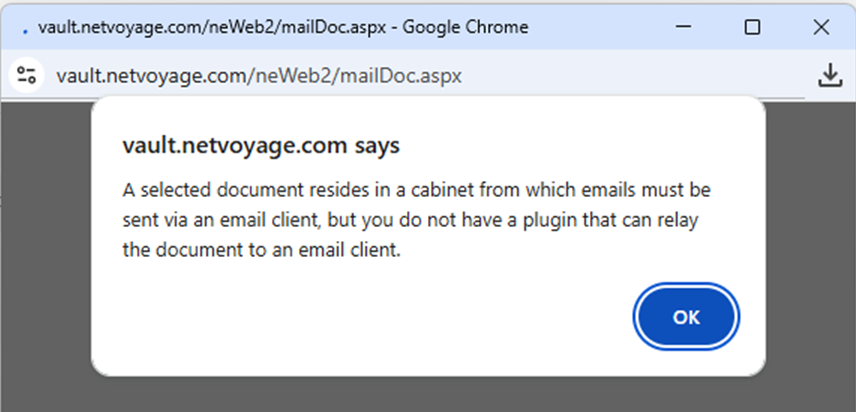Viewport: 856px width, 412px height.
Task: Dismiss the alert with the OK button
Action: 686,317
